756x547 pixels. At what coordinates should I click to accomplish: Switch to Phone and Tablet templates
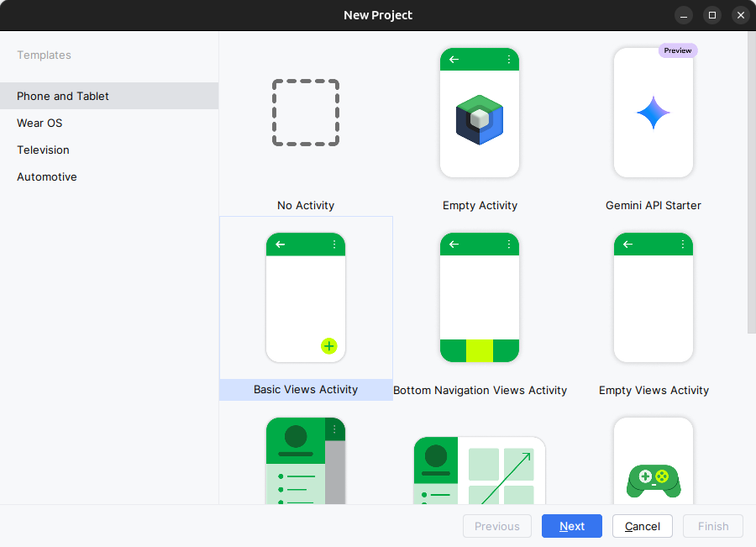click(x=63, y=96)
